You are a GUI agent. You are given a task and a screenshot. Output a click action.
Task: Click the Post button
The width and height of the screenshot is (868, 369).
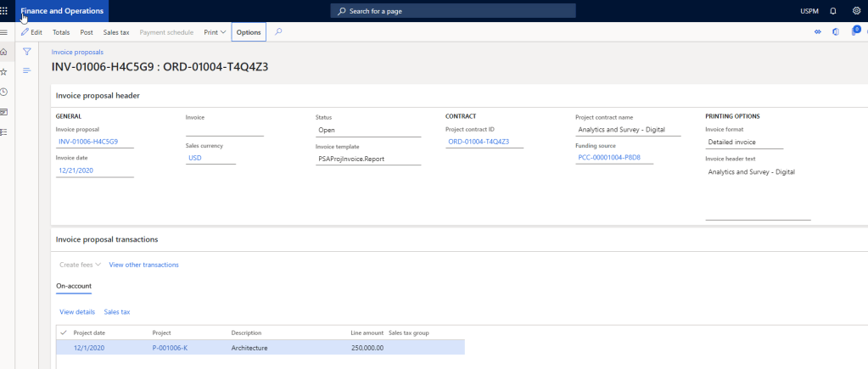(x=87, y=32)
